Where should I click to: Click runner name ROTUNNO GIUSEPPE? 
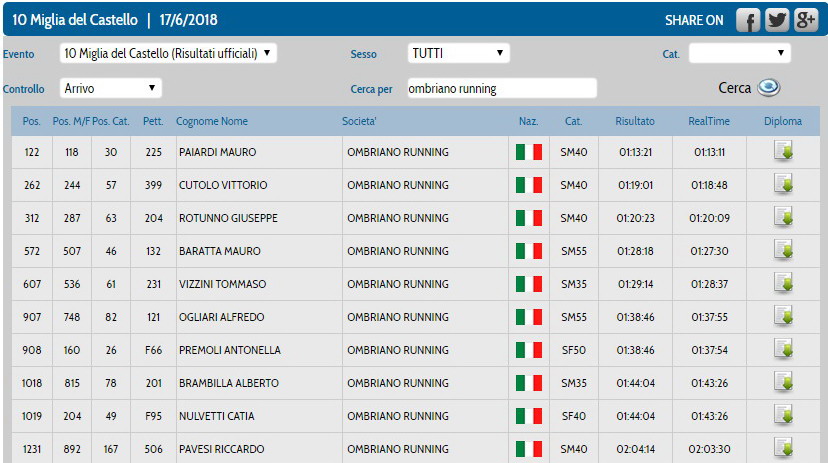click(227, 218)
